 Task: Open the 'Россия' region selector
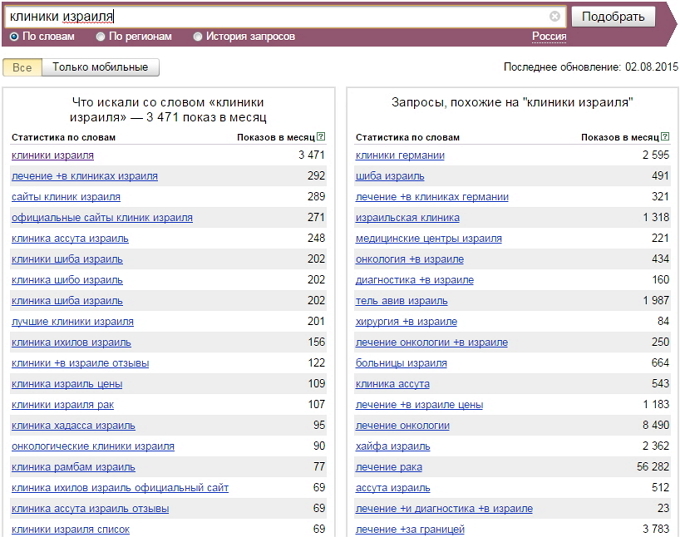coord(549,36)
